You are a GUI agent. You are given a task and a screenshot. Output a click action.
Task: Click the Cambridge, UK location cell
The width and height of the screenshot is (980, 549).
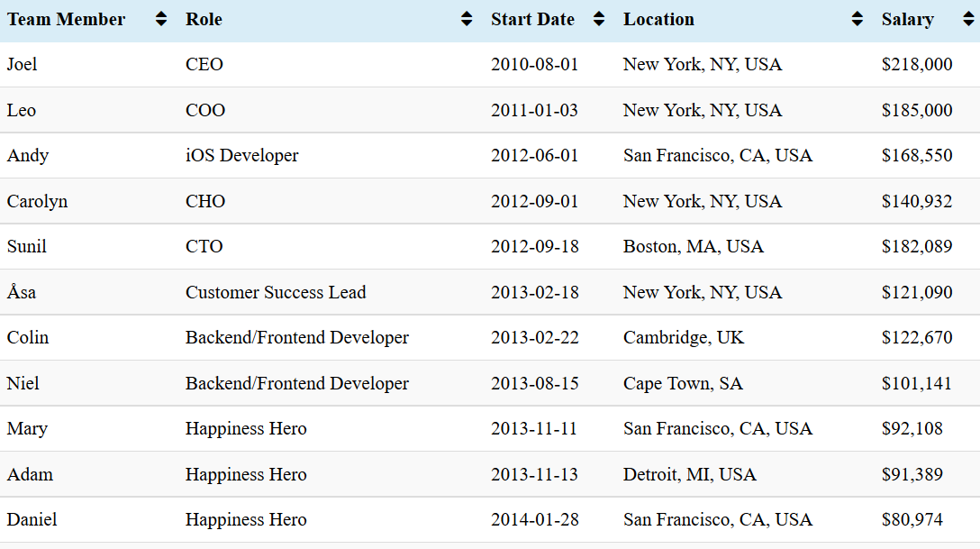683,337
